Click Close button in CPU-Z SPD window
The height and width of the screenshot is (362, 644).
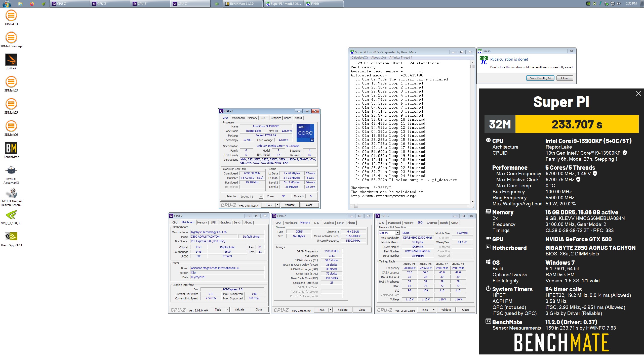click(x=465, y=310)
